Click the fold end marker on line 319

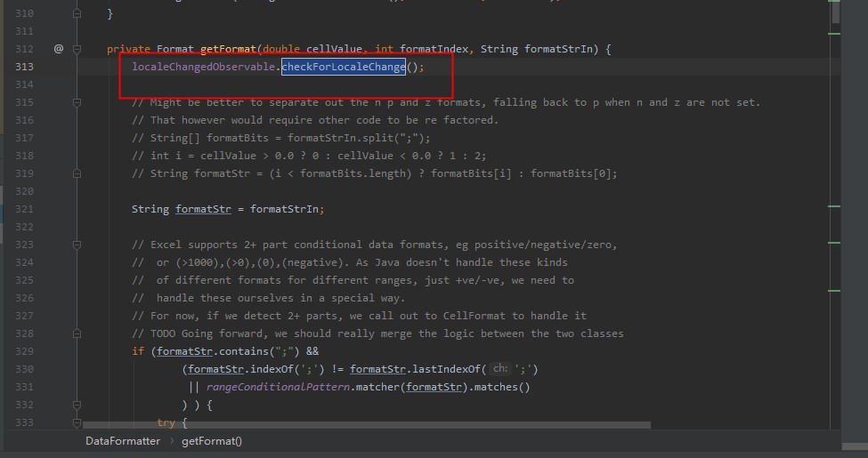[77, 173]
